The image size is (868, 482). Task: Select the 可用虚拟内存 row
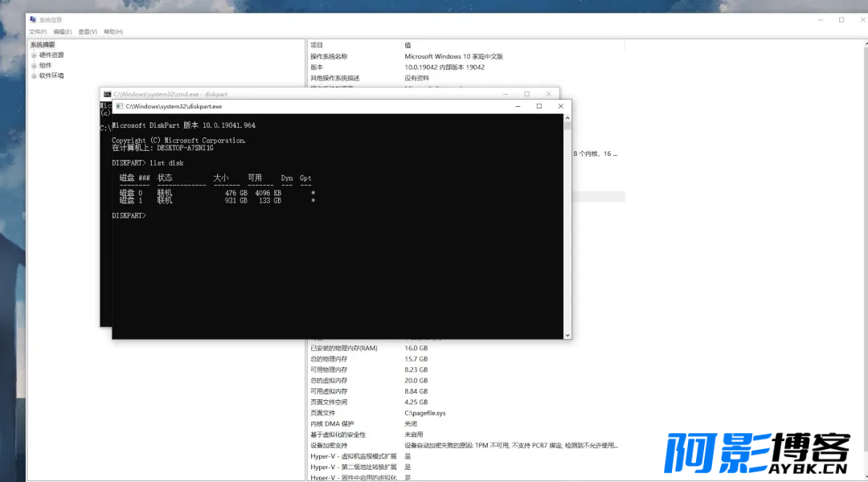pos(466,391)
